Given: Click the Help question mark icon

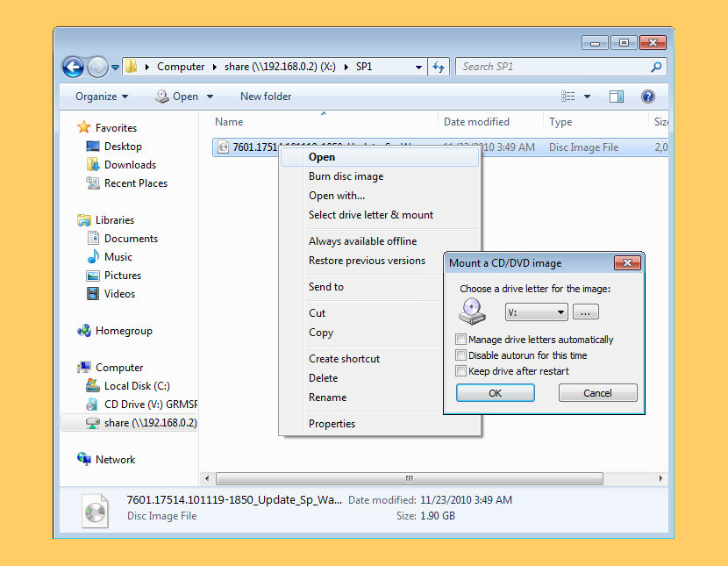Looking at the screenshot, I should click(x=646, y=97).
